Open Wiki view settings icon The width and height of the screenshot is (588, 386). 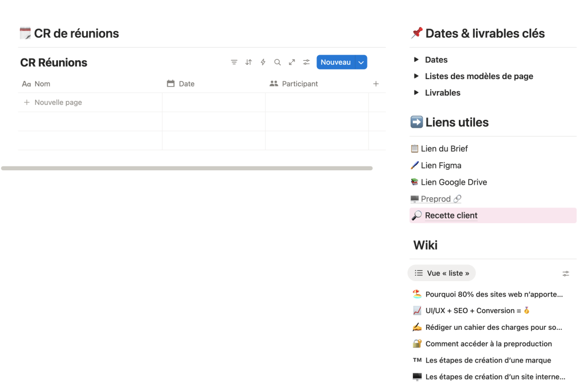click(x=566, y=274)
